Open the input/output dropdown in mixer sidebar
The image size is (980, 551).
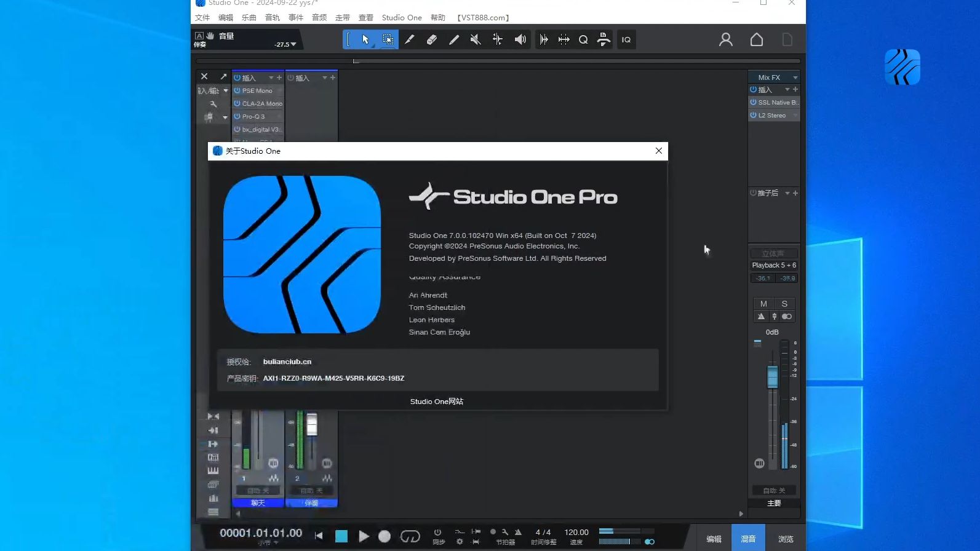pyautogui.click(x=226, y=91)
